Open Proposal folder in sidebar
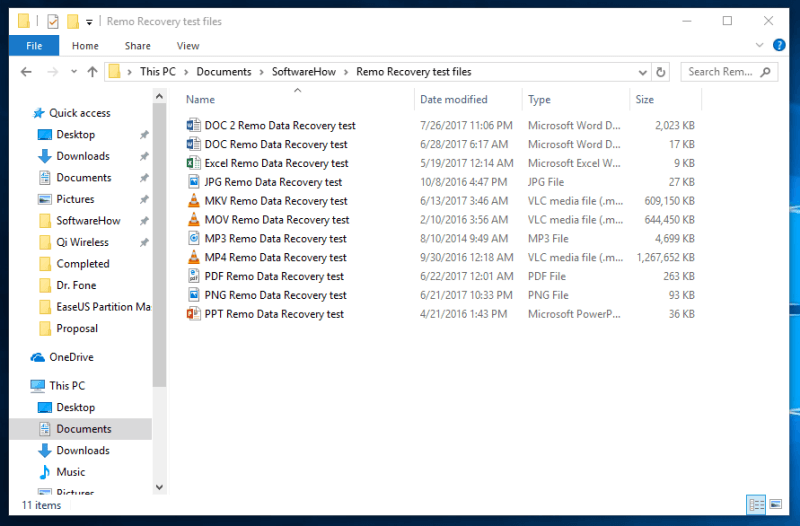 (x=77, y=329)
